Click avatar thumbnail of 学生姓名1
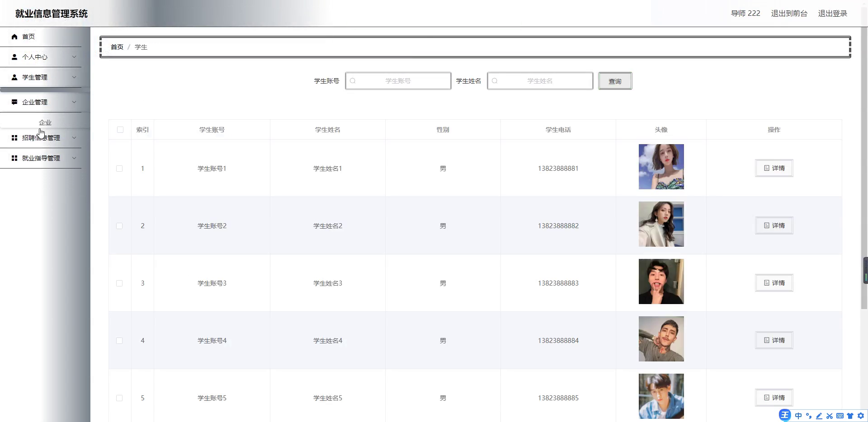The image size is (868, 422). [661, 167]
